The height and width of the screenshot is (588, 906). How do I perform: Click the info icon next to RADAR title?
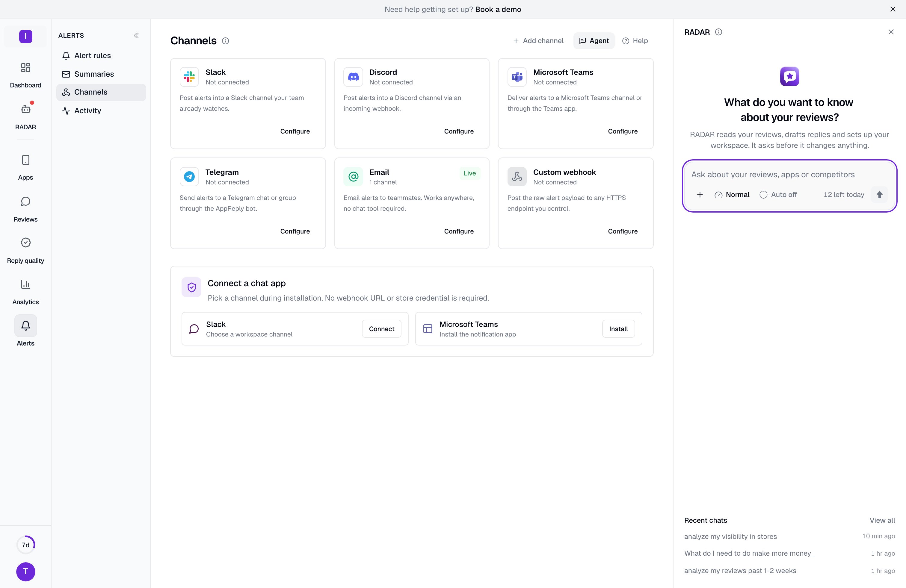(718, 32)
